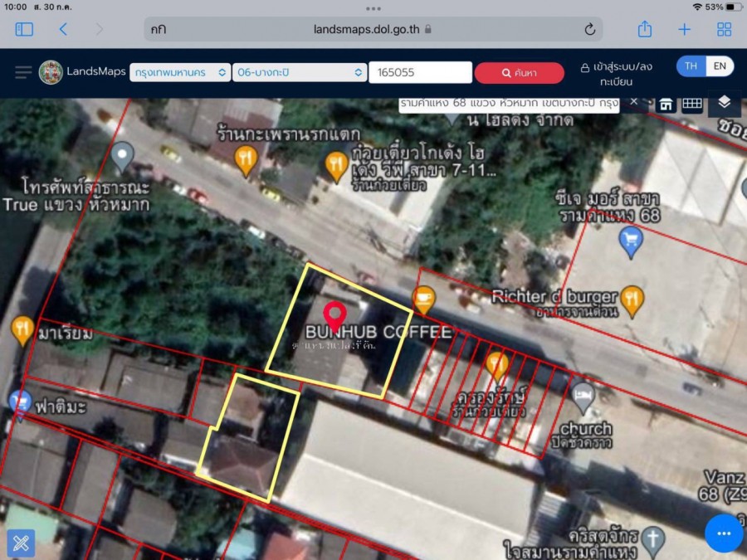Viewport: 747px width, 560px height.
Task: Toggle the parcel info overlay closed with X
Action: (x=634, y=101)
